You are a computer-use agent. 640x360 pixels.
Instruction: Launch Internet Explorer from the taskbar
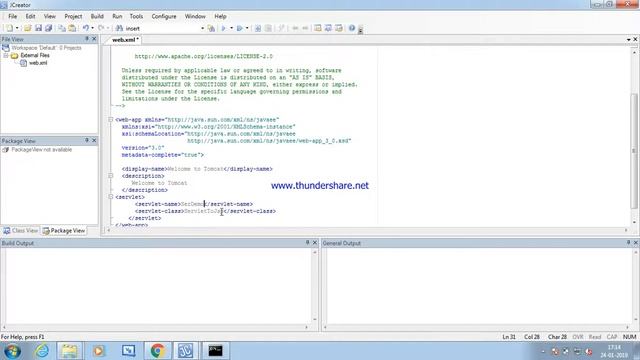[41, 351]
